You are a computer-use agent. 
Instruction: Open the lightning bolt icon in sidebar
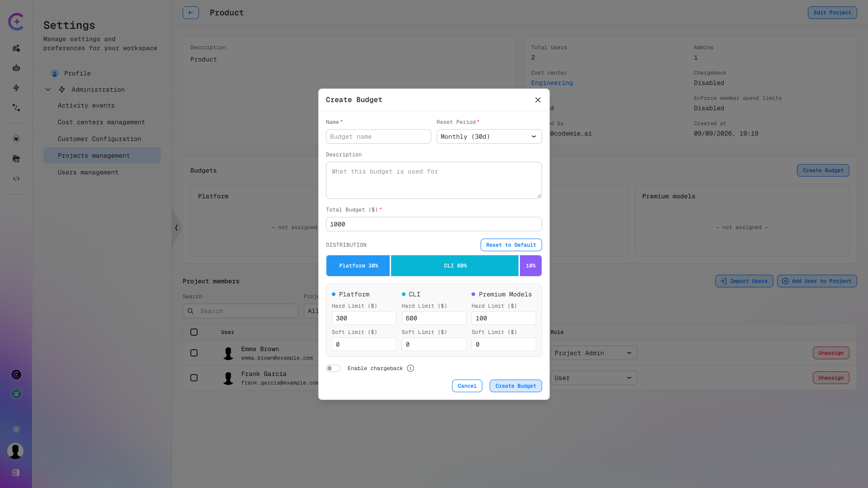click(x=16, y=88)
